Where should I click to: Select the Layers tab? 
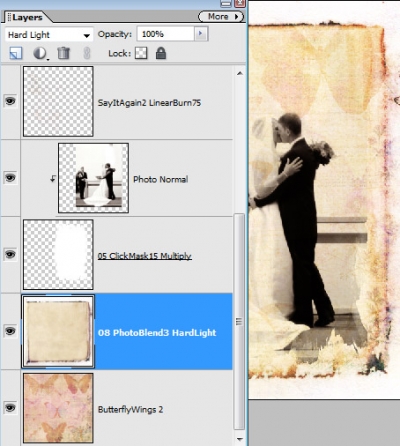click(27, 17)
